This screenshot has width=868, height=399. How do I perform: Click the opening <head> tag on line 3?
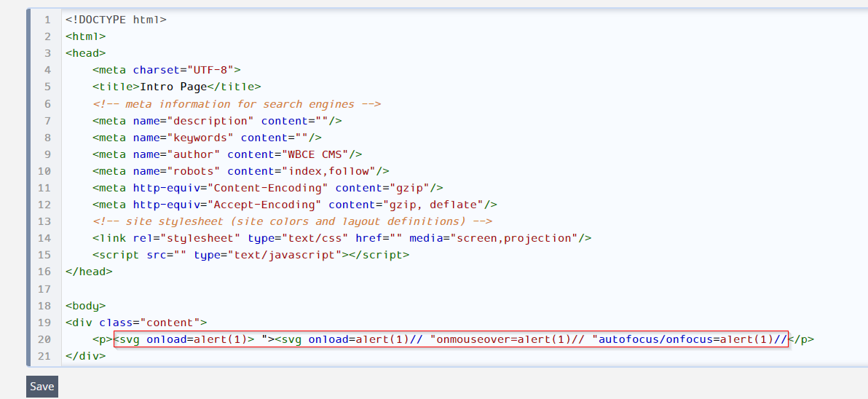click(85, 53)
